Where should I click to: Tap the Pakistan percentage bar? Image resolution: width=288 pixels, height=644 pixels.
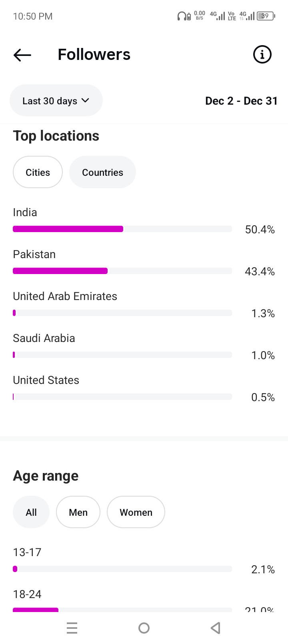[x=122, y=271]
